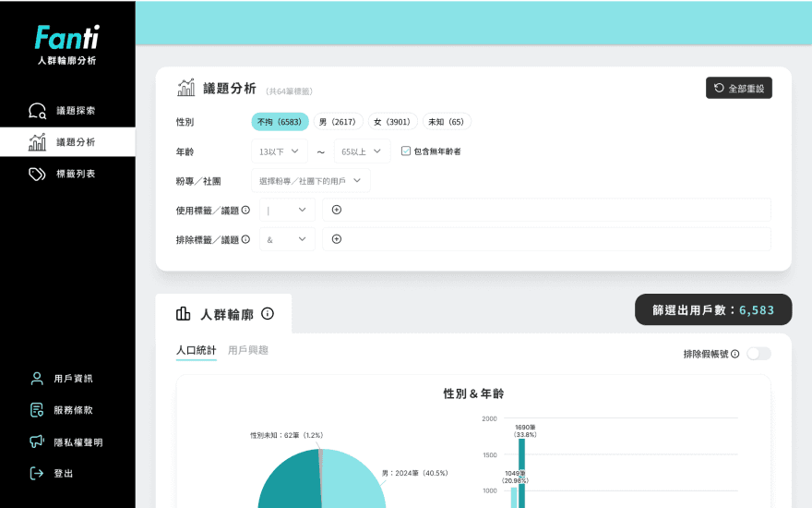
Task: Click the plus icon in 排除標籤／議題 row
Action: tap(337, 239)
